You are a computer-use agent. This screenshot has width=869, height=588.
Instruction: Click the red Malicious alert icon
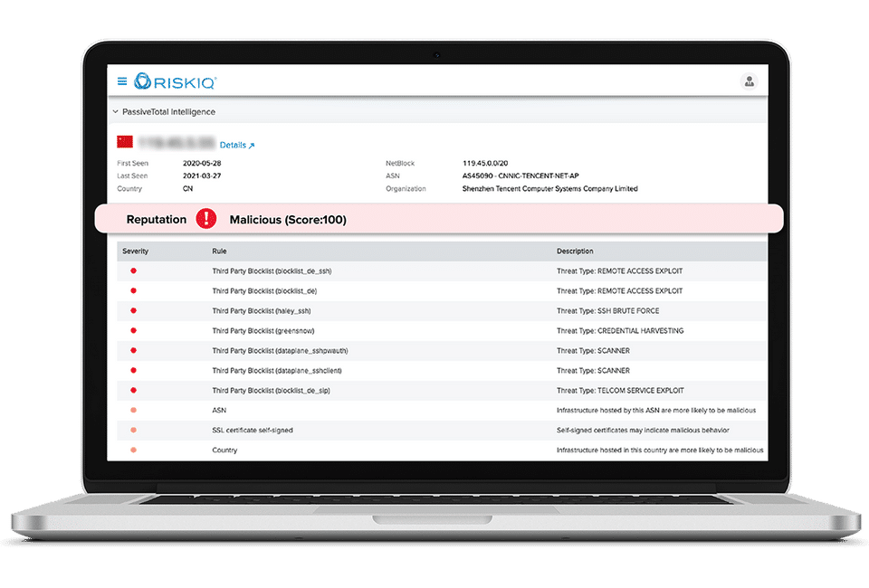coord(206,219)
